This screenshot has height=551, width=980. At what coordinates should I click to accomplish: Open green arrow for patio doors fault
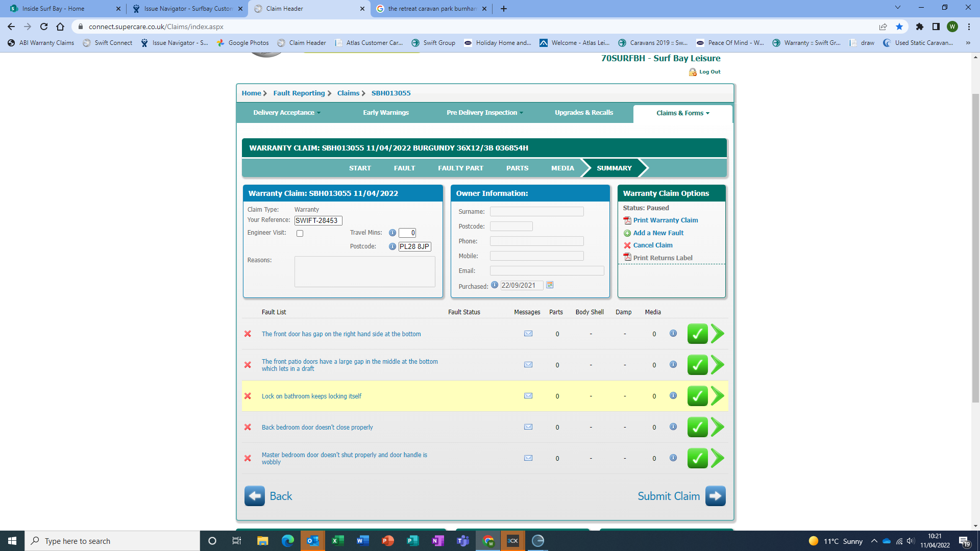click(x=718, y=365)
